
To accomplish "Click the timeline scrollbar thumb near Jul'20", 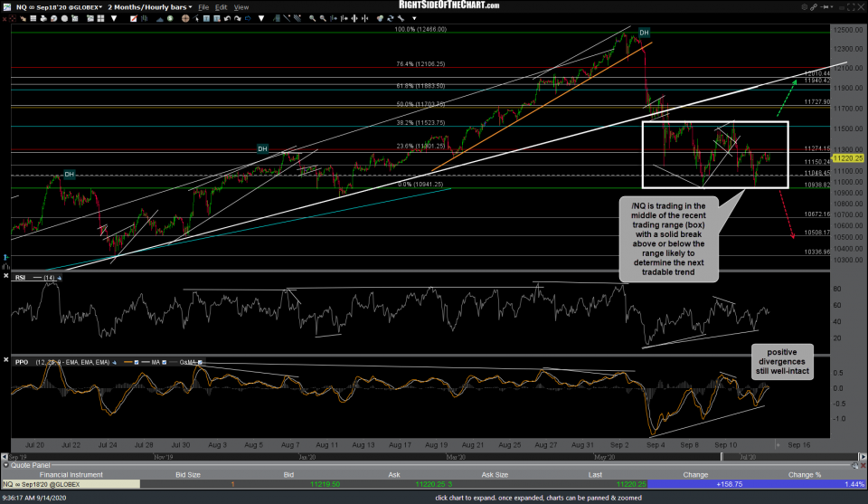I will 722,457.
